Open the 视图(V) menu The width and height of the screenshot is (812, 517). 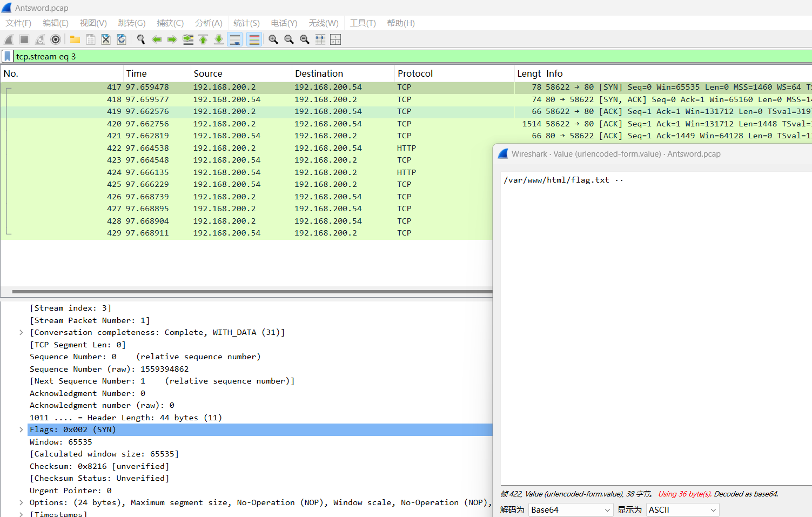(93, 23)
